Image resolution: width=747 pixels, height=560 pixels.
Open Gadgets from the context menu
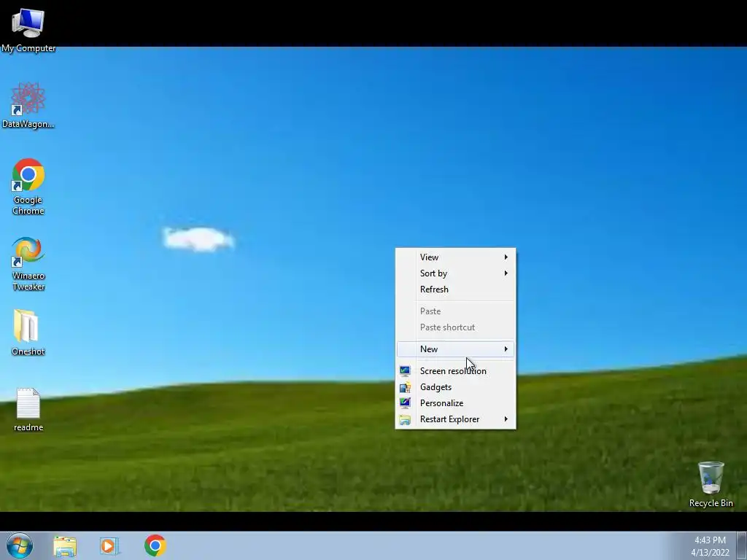tap(455, 387)
